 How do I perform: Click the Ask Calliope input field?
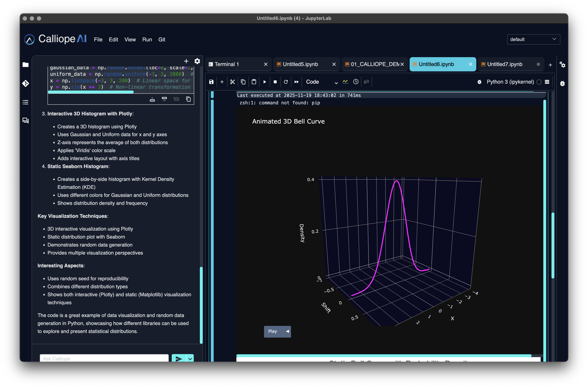[x=104, y=358]
